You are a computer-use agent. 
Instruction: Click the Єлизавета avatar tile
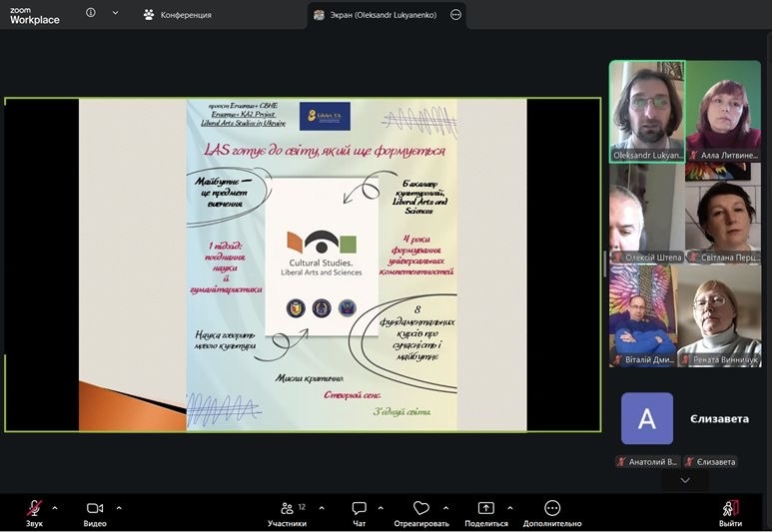click(647, 418)
